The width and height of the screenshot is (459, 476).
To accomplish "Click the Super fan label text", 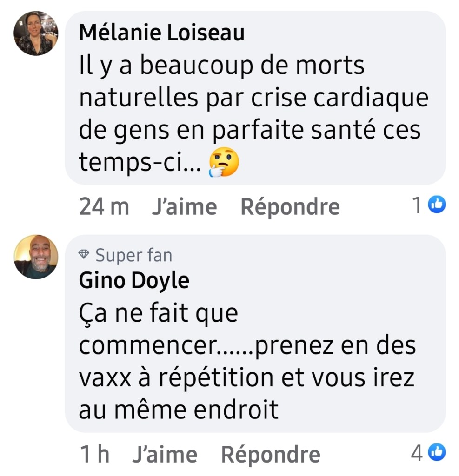I will 133,255.
